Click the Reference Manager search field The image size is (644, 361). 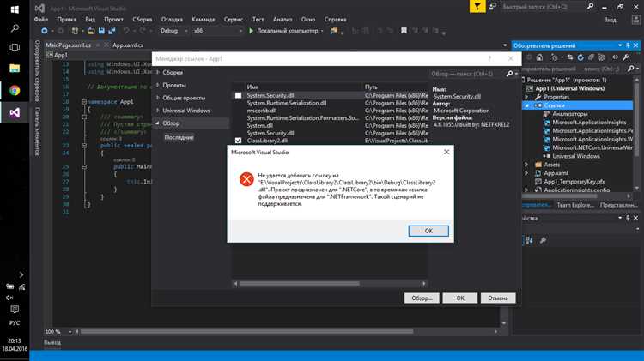pos(467,74)
